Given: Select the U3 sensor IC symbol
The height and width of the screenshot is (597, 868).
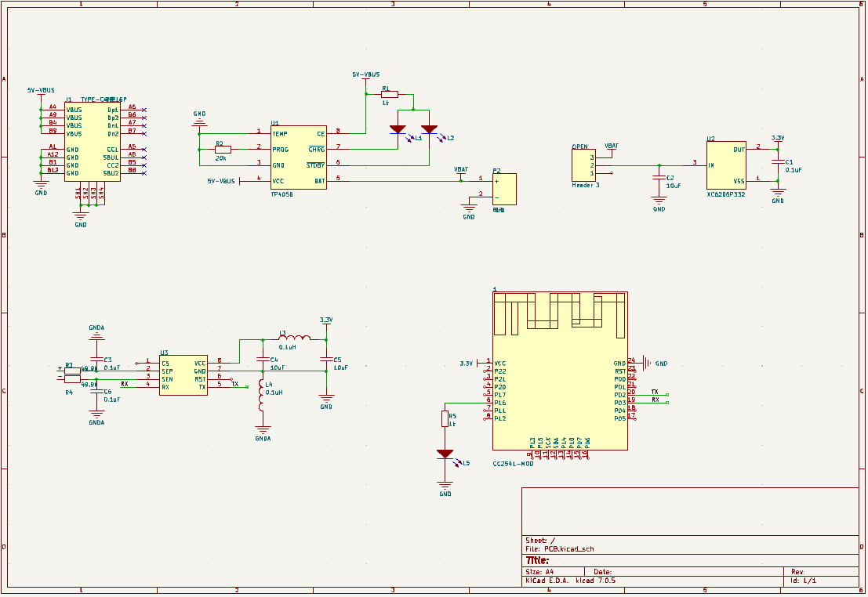Looking at the screenshot, I should pos(183,375).
